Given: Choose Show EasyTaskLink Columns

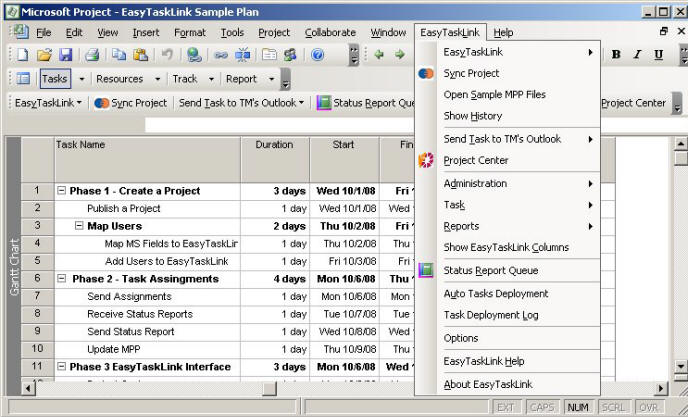Looking at the screenshot, I should pos(508,247).
